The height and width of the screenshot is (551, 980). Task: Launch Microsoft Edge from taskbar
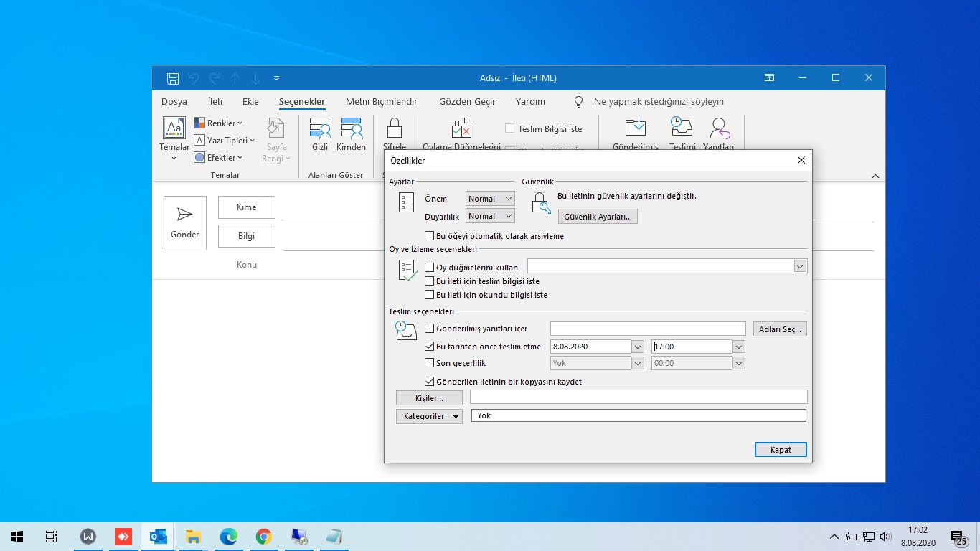[228, 537]
